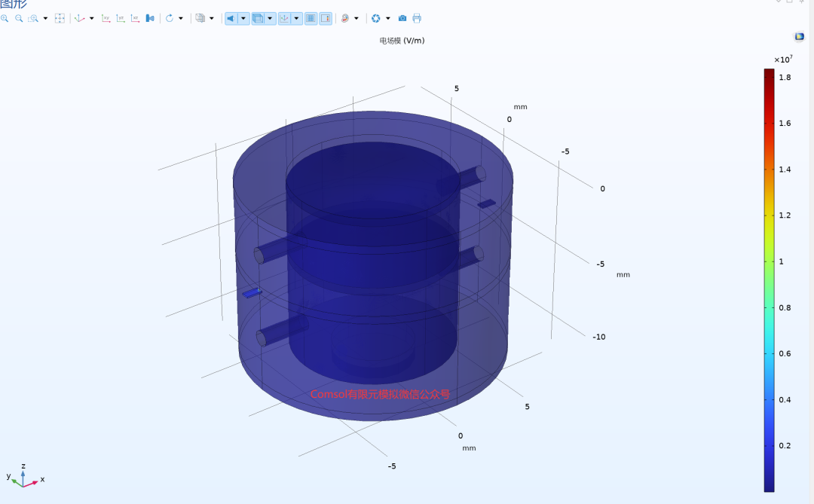Click the gray cube rendering icon
Screen dimensions: 814x504
(200, 19)
